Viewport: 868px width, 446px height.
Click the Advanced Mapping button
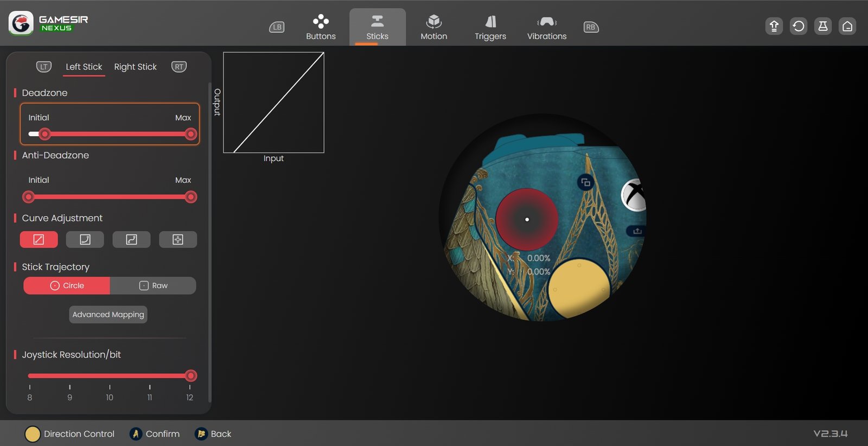point(108,315)
